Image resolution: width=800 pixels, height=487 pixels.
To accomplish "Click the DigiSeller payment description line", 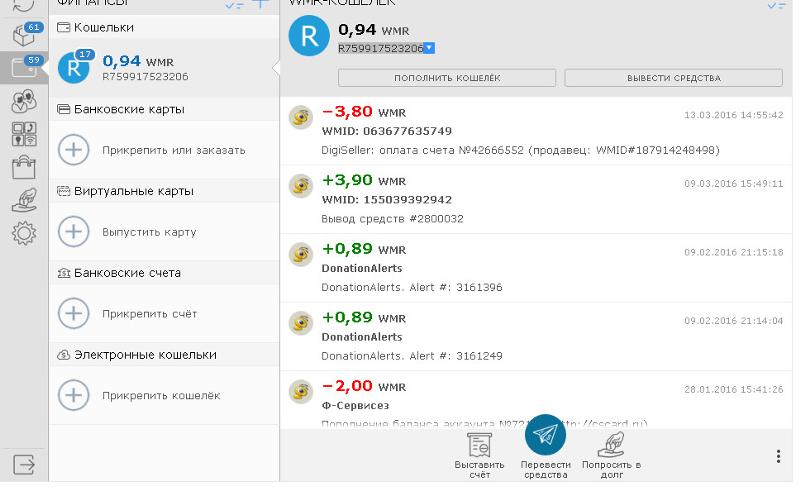I will tap(520, 150).
